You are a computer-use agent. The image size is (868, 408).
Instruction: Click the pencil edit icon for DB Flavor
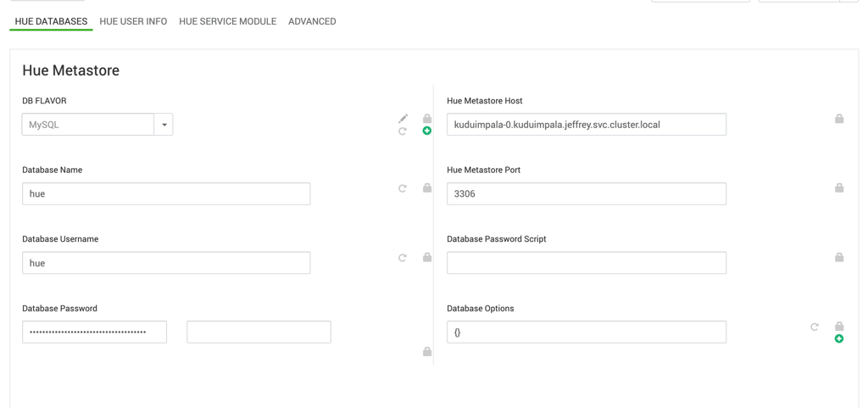click(403, 119)
